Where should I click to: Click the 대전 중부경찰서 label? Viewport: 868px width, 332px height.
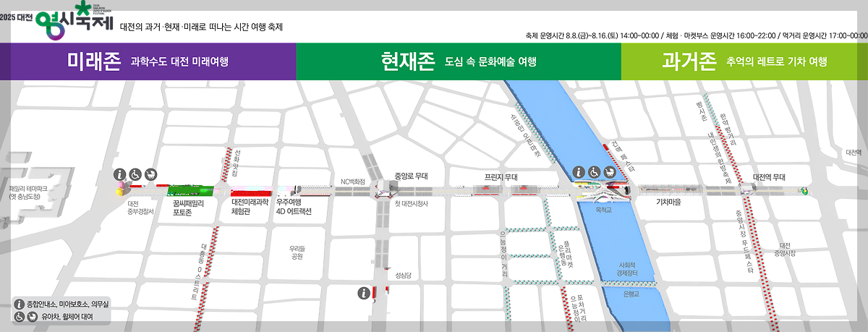(x=141, y=208)
